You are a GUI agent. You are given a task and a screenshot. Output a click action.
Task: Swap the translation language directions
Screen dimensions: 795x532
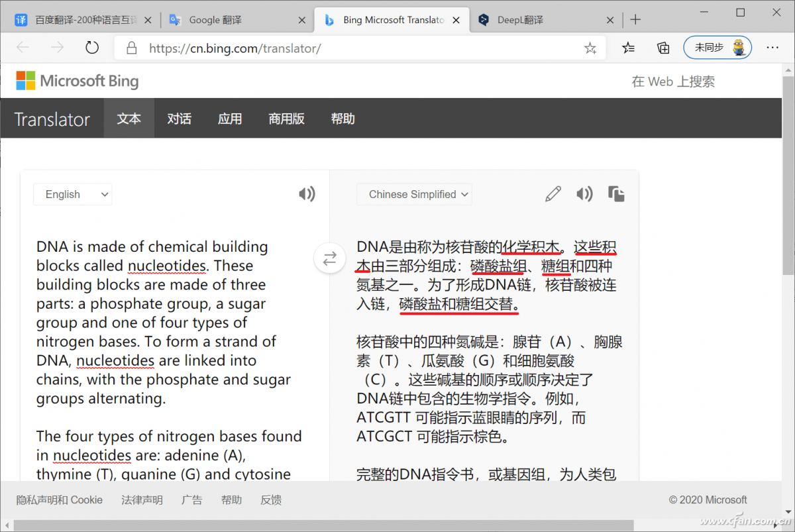pos(329,258)
